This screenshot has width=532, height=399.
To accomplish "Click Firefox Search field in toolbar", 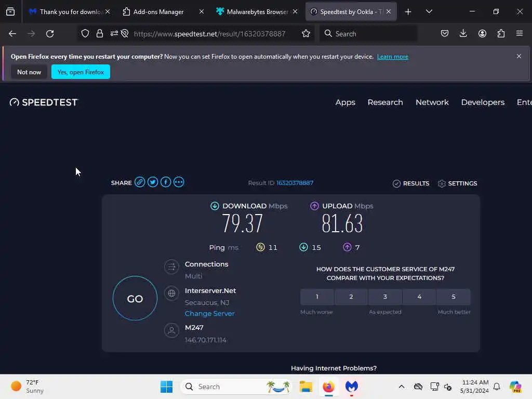I will [368, 34].
